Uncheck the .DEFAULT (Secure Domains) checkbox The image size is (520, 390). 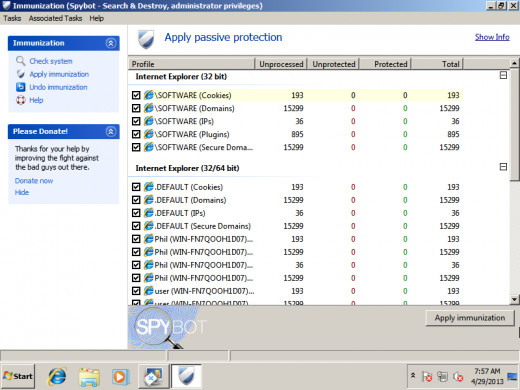click(136, 226)
